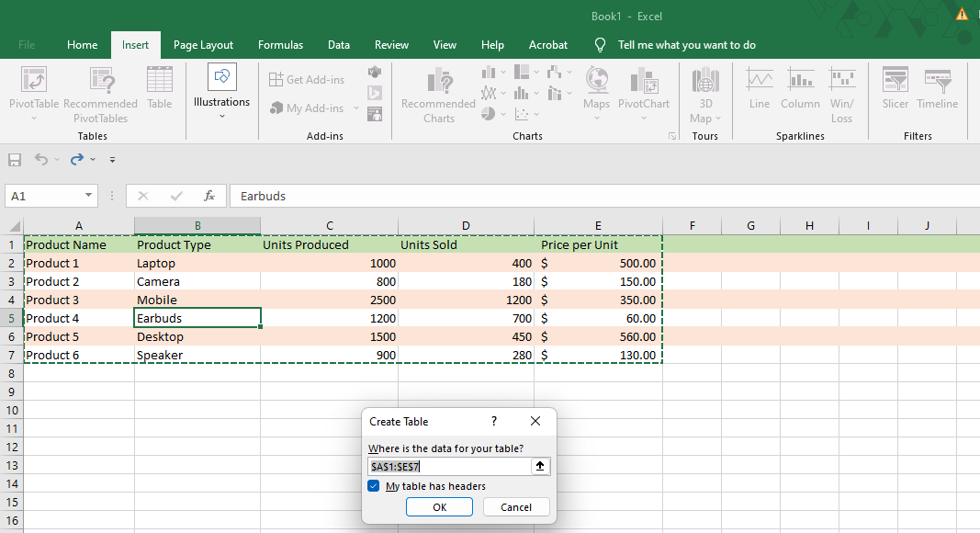980x533 pixels.
Task: Select the Table icon in Tables group
Action: pyautogui.click(x=160, y=81)
